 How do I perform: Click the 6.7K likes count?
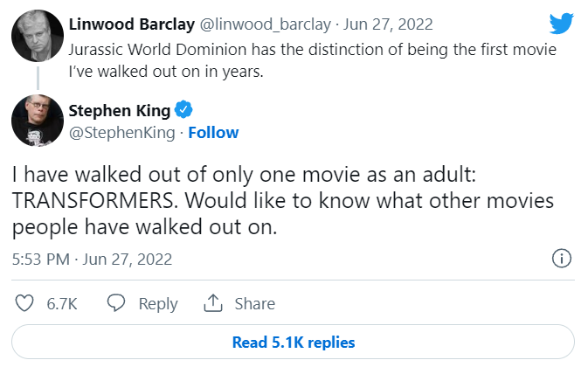pos(62,304)
